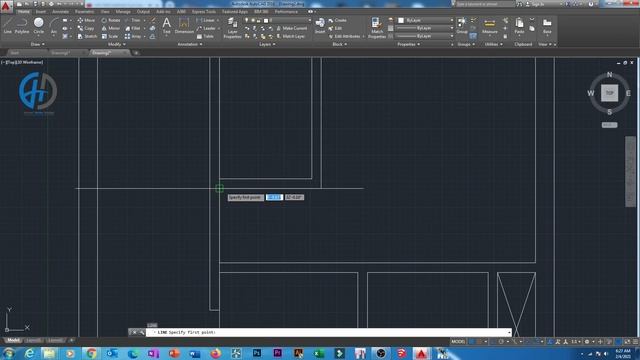Click Edit Attributes button

tap(344, 36)
